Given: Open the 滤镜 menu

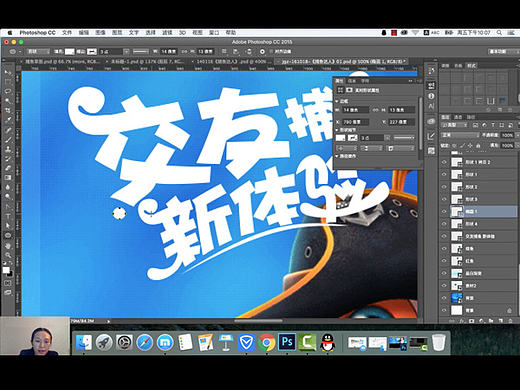Looking at the screenshot, I should click(x=167, y=32).
